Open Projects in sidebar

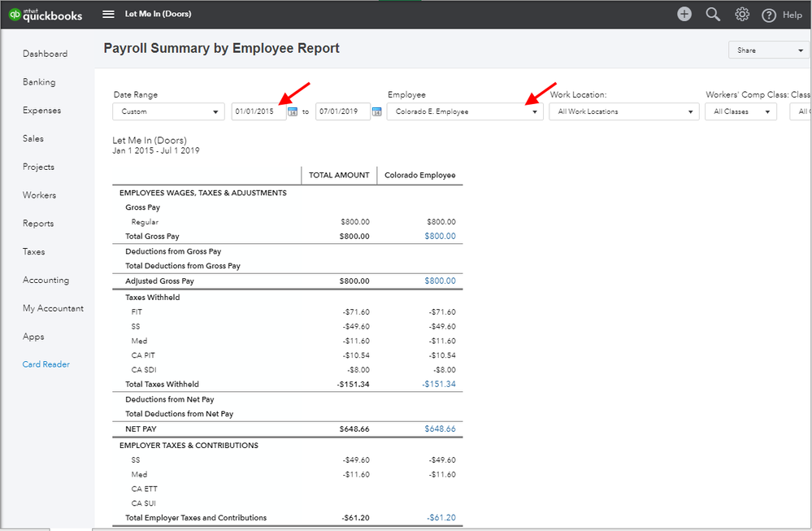pyautogui.click(x=38, y=167)
